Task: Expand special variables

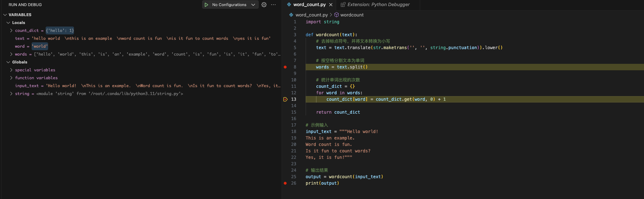Action: [x=11, y=70]
